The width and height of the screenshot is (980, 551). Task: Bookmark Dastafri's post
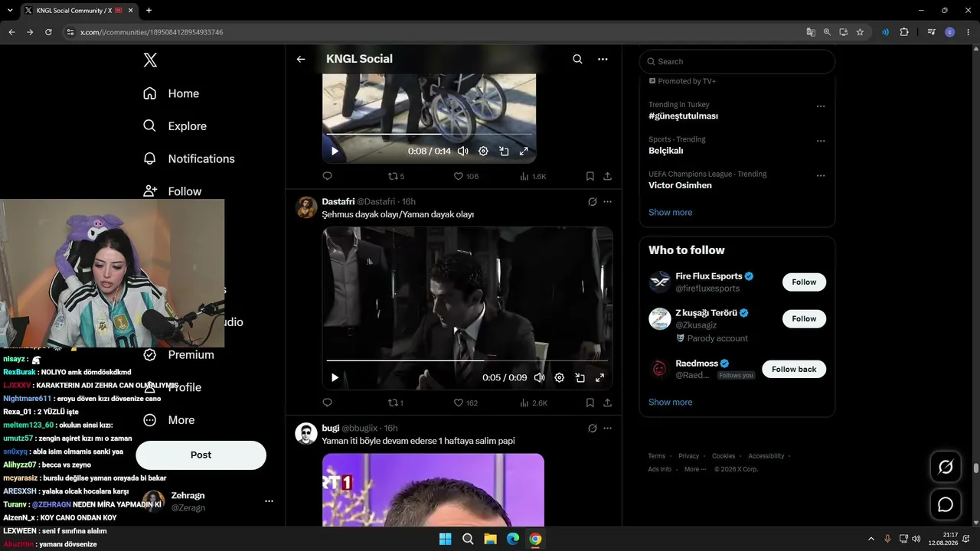(590, 403)
